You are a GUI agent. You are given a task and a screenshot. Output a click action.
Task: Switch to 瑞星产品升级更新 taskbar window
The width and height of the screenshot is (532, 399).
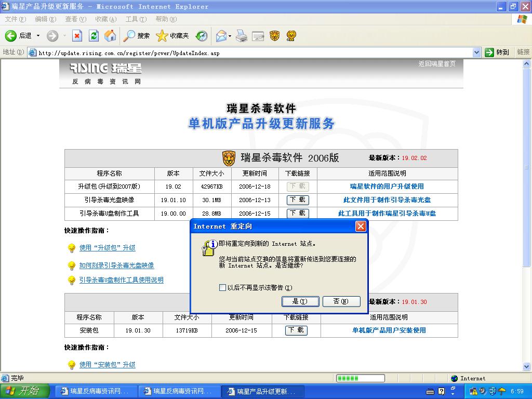(x=263, y=392)
